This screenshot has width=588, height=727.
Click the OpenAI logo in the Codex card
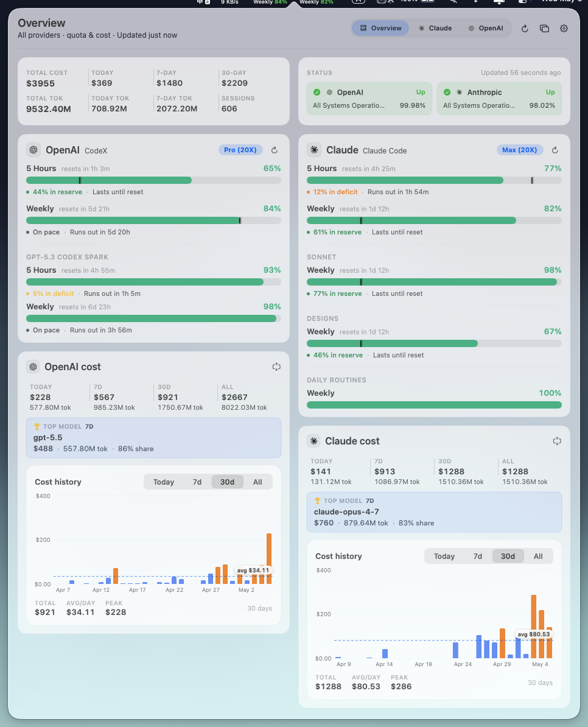coord(33,150)
